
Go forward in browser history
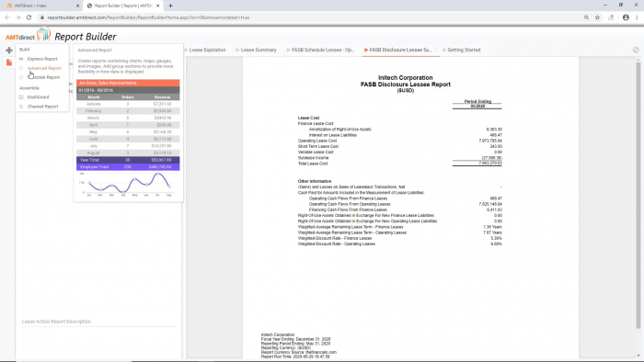(x=18, y=17)
